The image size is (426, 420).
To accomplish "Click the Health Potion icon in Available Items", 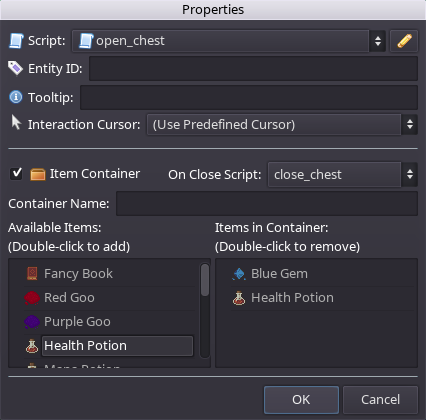I will point(32,346).
